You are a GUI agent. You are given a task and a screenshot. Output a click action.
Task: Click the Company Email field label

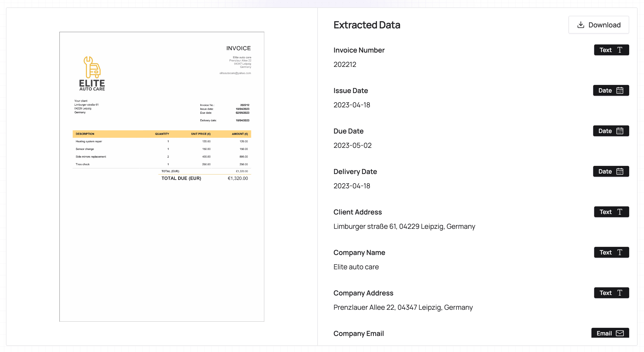click(359, 334)
